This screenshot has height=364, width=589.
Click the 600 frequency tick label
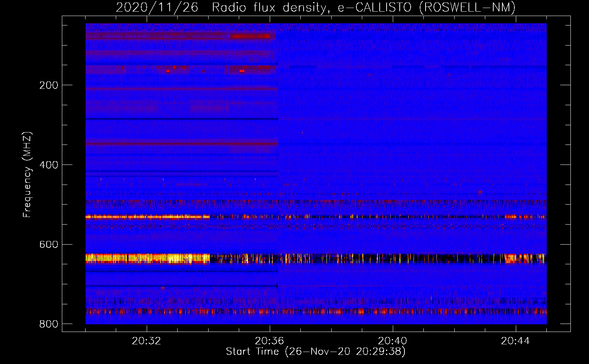(49, 244)
